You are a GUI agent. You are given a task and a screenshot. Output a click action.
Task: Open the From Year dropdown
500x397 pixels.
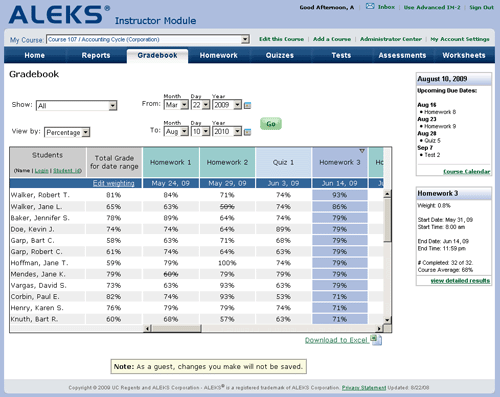(x=227, y=105)
